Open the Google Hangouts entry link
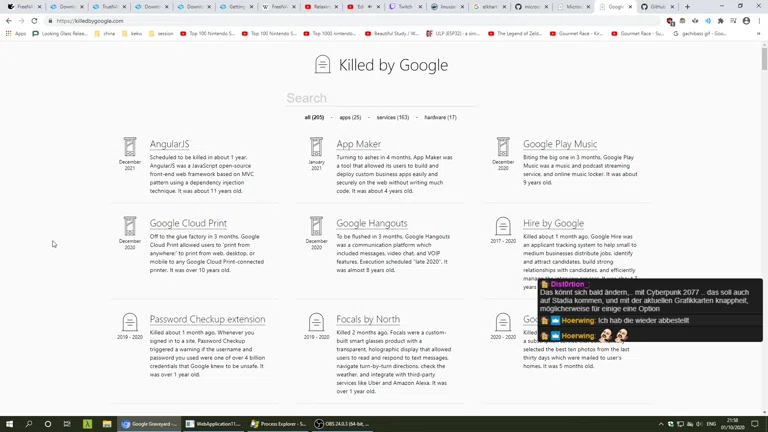The height and width of the screenshot is (432, 768). (371, 223)
